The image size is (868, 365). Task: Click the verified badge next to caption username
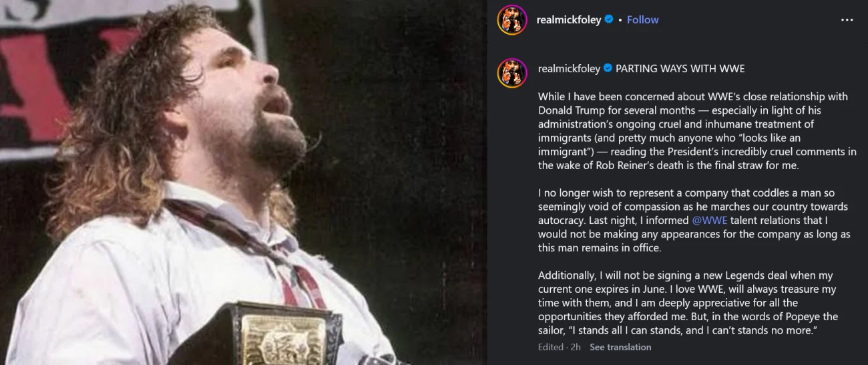(x=608, y=69)
